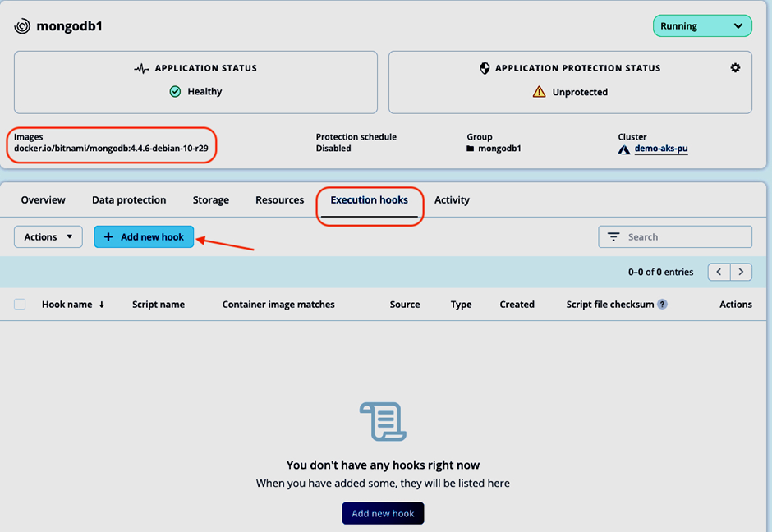Open the Data protection tab
The height and width of the screenshot is (532, 772).
click(129, 199)
